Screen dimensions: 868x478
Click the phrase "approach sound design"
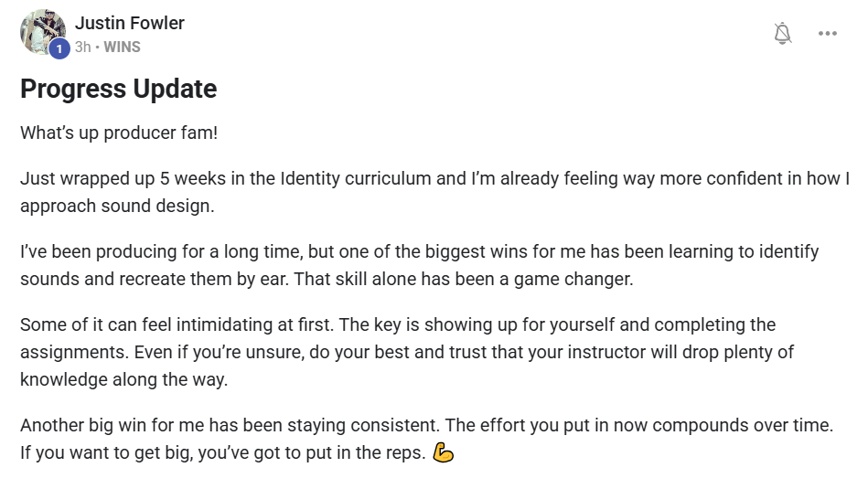(x=116, y=206)
